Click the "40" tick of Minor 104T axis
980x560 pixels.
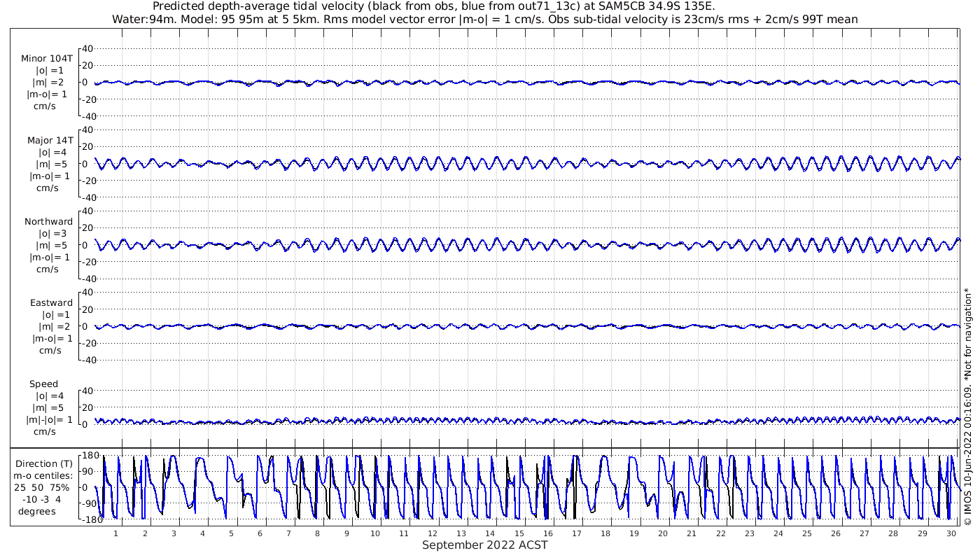coord(88,49)
